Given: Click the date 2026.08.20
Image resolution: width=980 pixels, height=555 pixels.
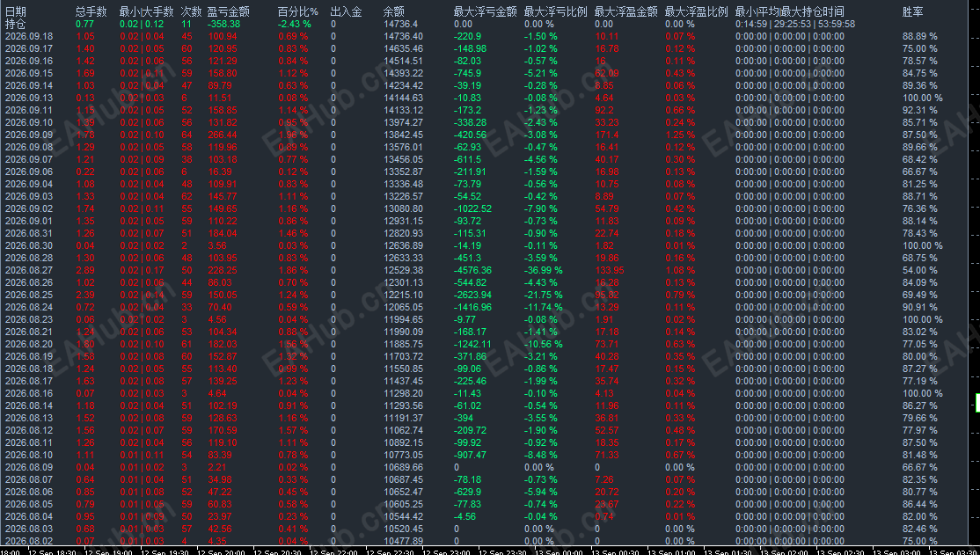Looking at the screenshot, I should click(29, 344).
